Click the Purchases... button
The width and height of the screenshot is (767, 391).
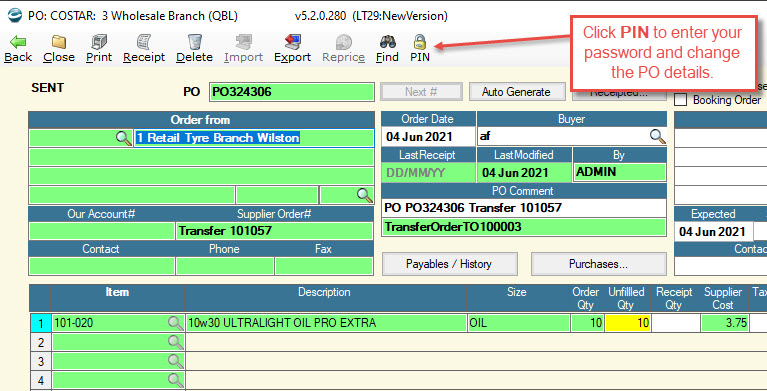click(x=599, y=264)
